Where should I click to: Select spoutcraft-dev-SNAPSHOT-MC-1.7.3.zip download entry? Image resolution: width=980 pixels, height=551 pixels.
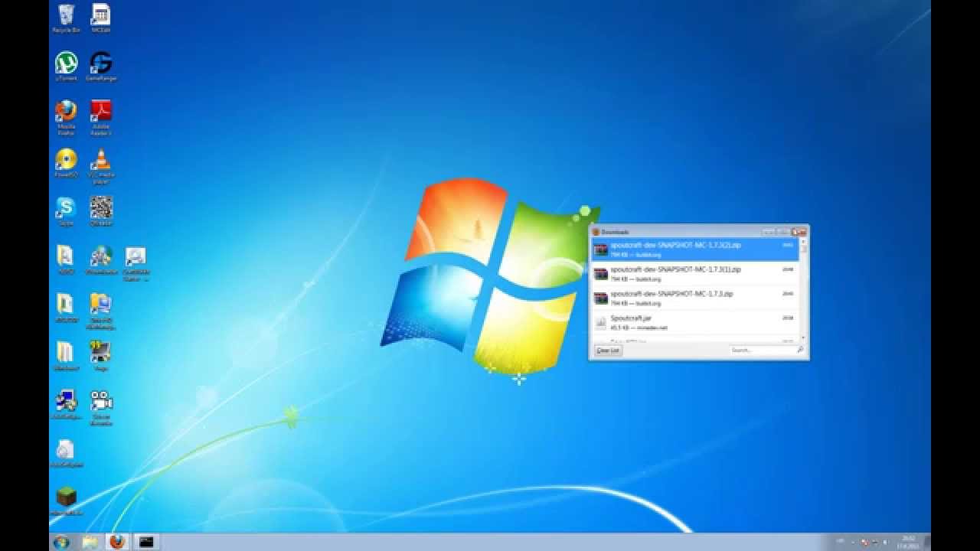[x=695, y=298]
